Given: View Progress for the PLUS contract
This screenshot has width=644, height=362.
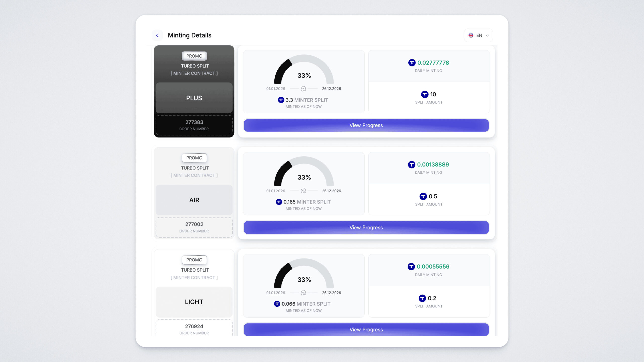Looking at the screenshot, I should tap(366, 125).
